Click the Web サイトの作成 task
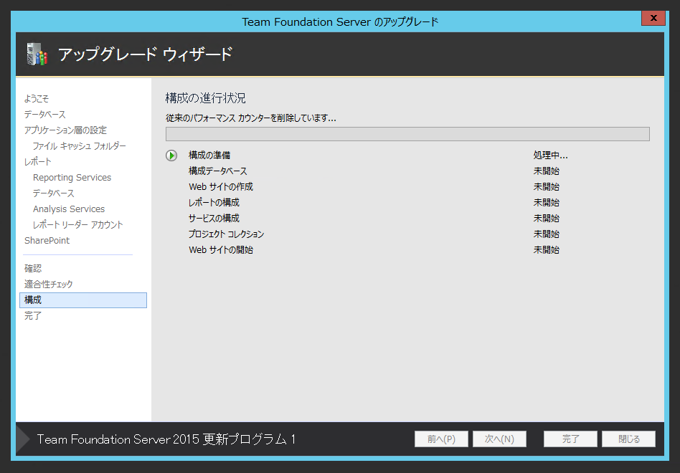Viewport: 680px width, 473px height. click(x=221, y=187)
